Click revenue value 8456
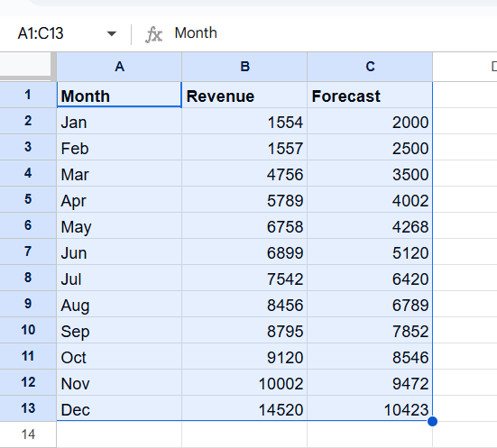 coord(244,304)
